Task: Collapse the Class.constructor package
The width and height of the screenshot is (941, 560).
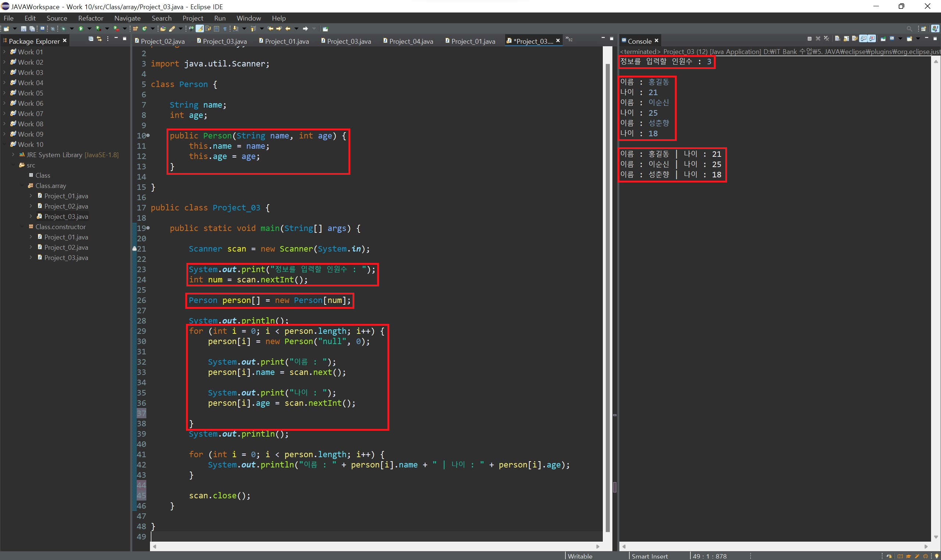Action: pos(22,227)
